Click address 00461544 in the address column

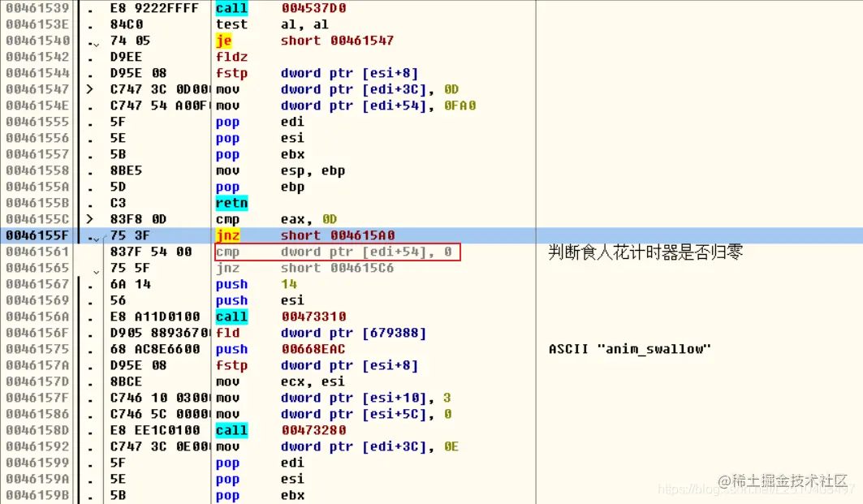click(x=37, y=73)
